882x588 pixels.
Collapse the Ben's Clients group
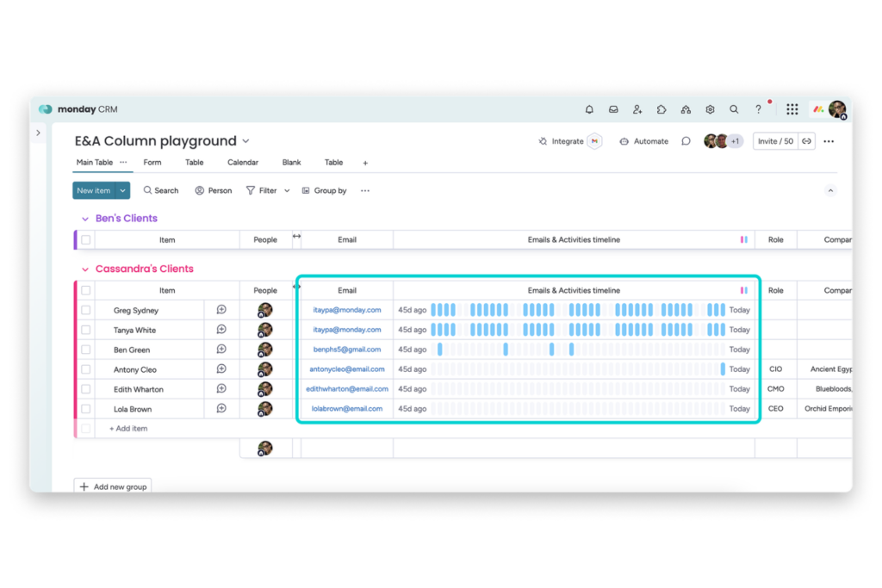85,219
